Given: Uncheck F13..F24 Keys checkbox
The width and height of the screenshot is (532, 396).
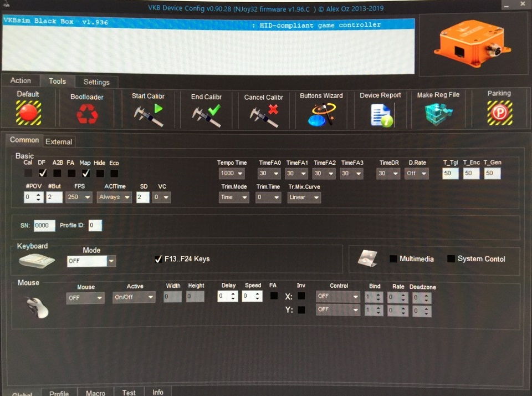Looking at the screenshot, I should pyautogui.click(x=158, y=259).
